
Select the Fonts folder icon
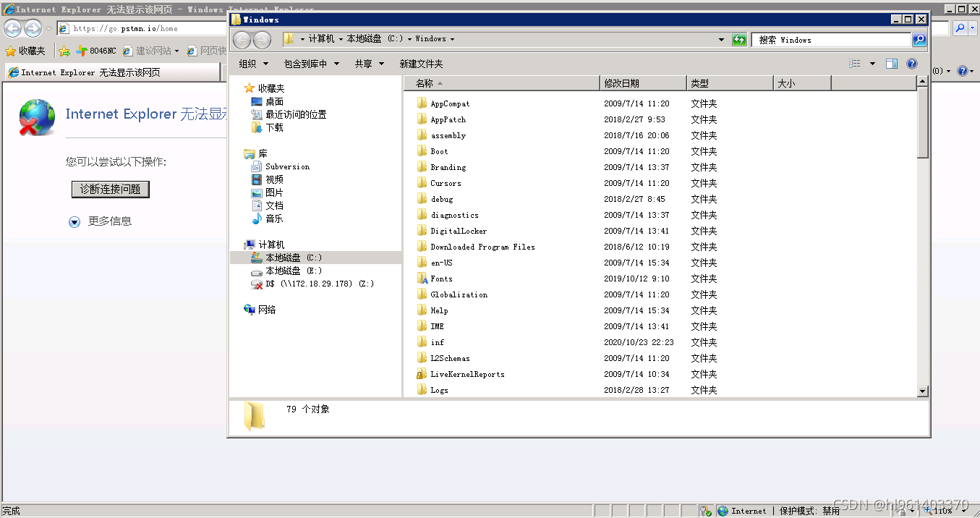point(422,279)
